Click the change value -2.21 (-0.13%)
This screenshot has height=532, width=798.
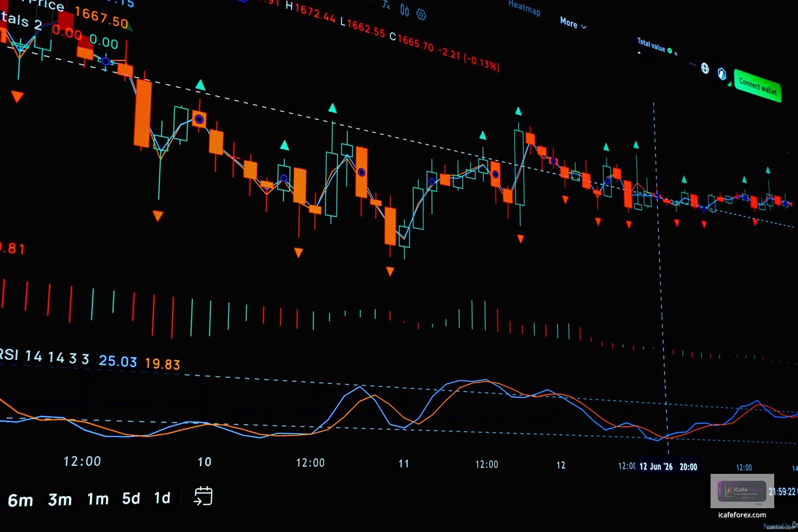pos(469,59)
